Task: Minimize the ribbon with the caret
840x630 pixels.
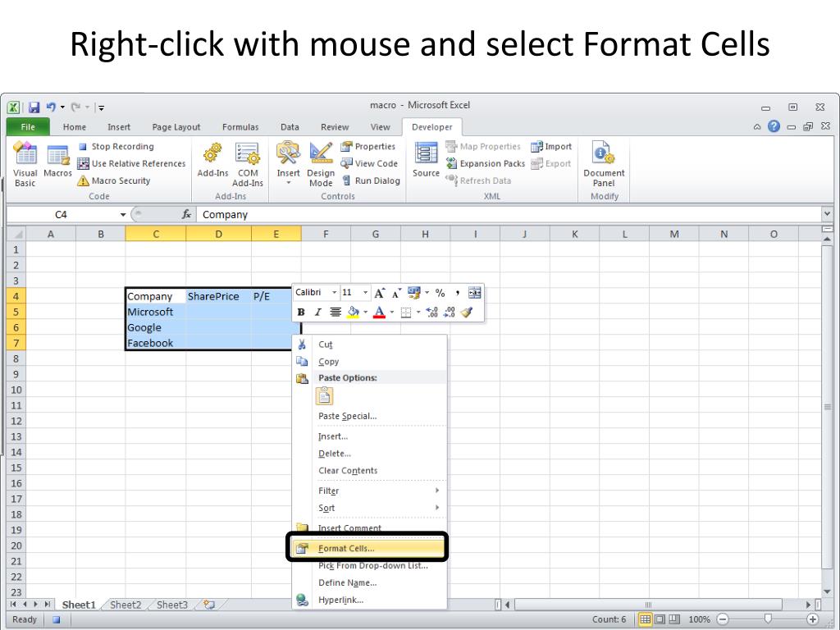Action: point(757,127)
